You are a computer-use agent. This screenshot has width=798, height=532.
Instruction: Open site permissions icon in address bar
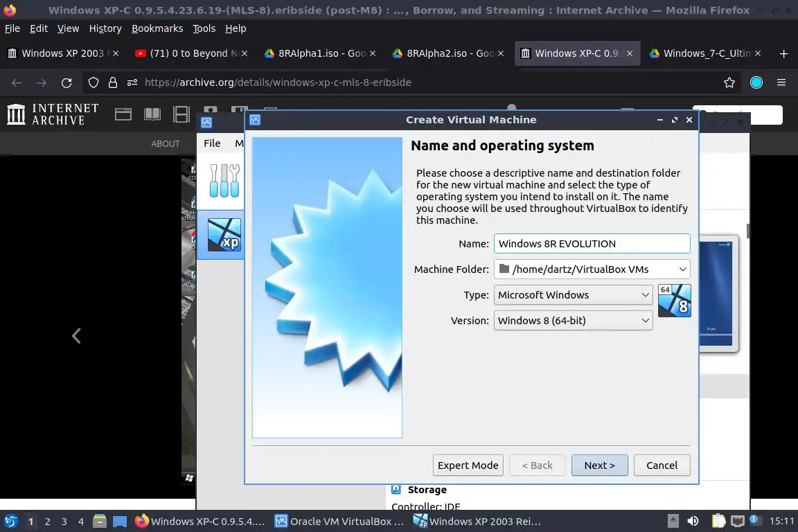point(132,82)
